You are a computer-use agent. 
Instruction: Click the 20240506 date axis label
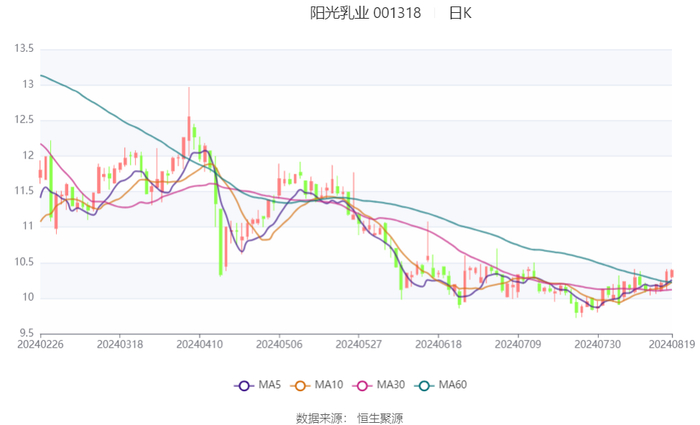(279, 345)
